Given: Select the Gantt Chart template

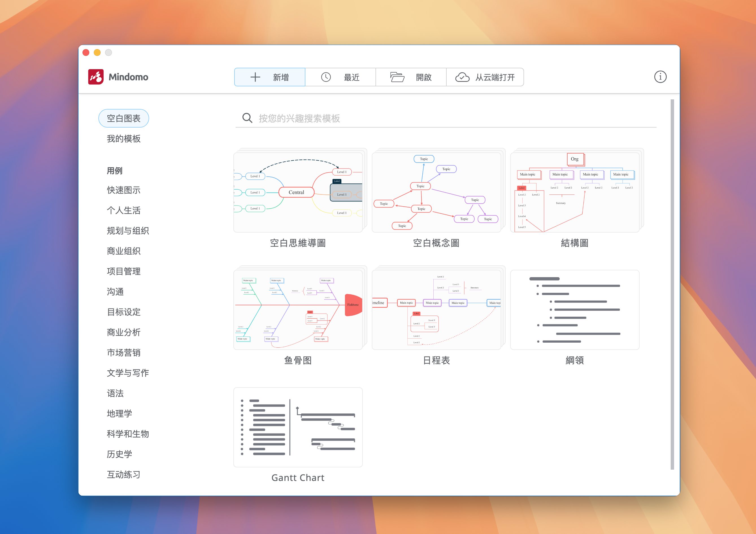Looking at the screenshot, I should [298, 427].
